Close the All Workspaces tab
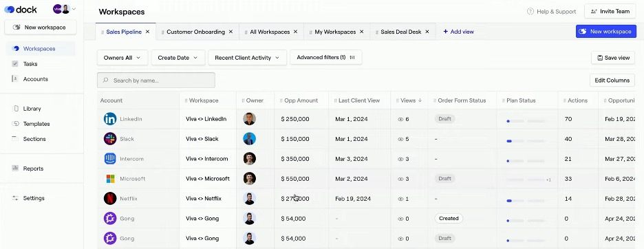644x249 pixels. coord(295,32)
